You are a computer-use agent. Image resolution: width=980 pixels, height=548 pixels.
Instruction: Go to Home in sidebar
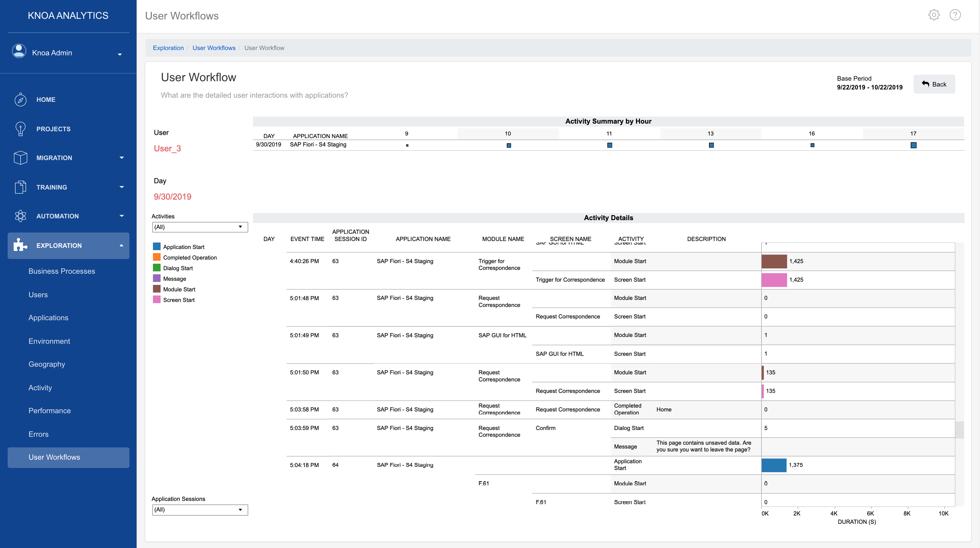click(46, 99)
